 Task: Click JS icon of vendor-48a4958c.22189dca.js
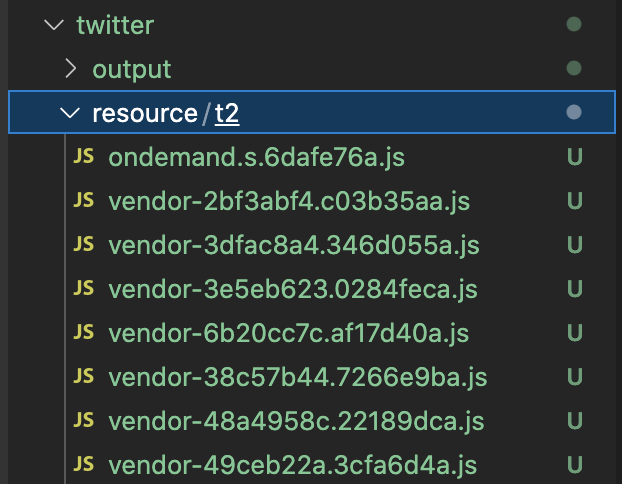[x=84, y=421]
